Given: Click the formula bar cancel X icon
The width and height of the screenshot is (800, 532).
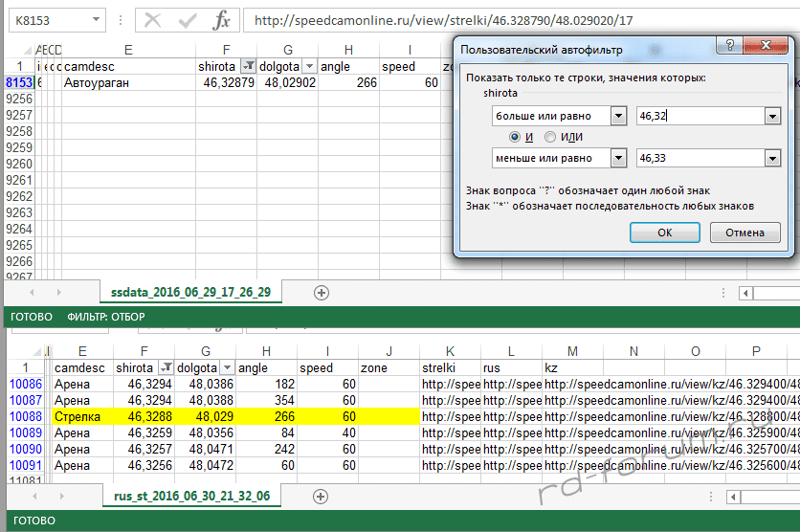Looking at the screenshot, I should (153, 20).
